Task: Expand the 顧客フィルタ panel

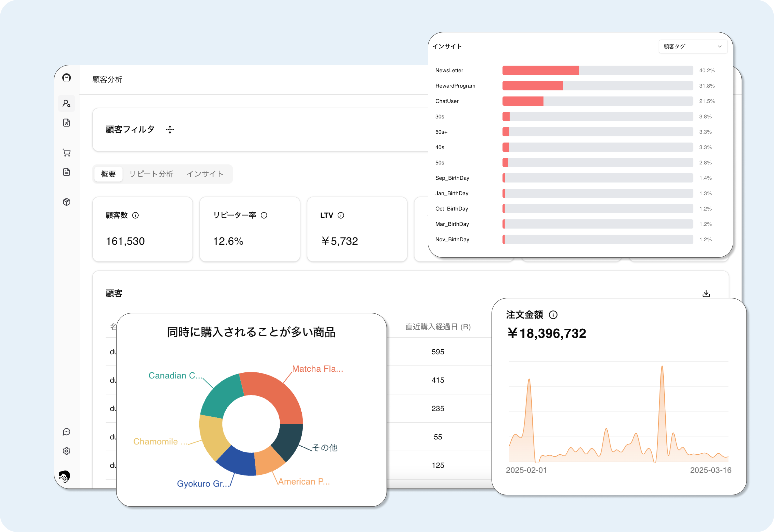Action: [170, 130]
